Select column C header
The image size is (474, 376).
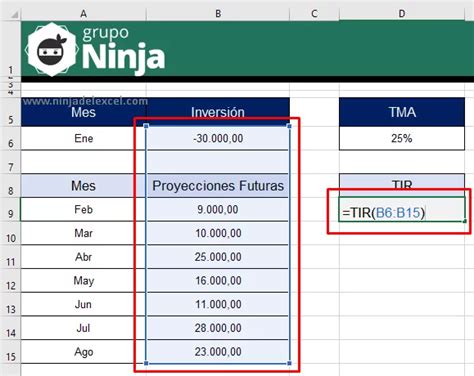[314, 14]
